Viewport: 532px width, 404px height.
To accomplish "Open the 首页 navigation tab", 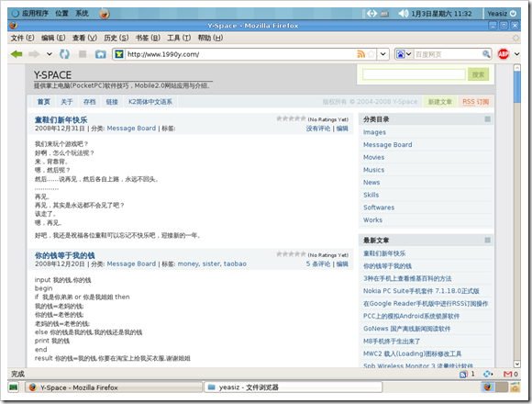I will point(43,102).
